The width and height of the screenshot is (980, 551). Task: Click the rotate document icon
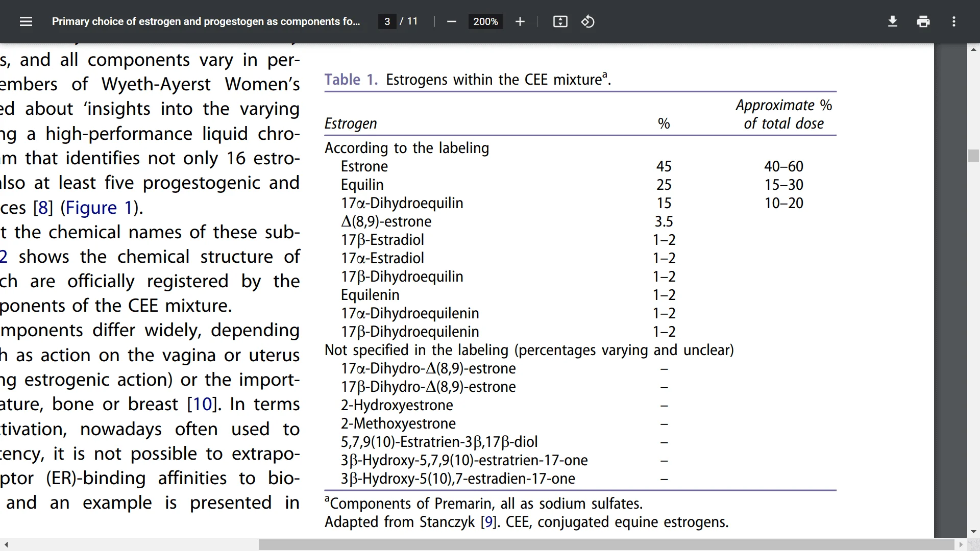[587, 21]
